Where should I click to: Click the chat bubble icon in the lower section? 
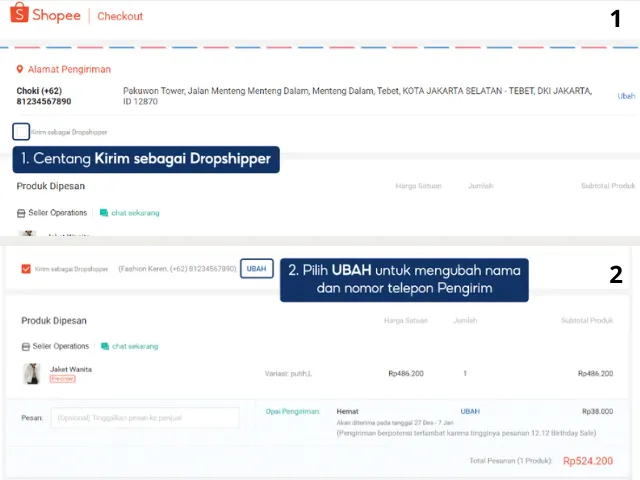[105, 346]
